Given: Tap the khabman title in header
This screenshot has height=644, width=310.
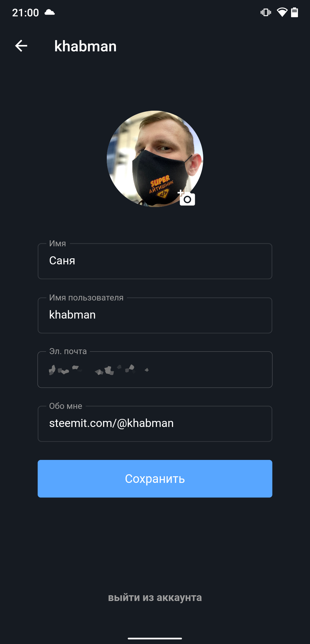Looking at the screenshot, I should [x=86, y=46].
